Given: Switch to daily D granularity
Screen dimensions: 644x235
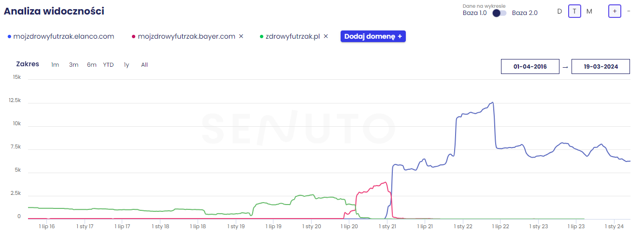Looking at the screenshot, I should [559, 11].
